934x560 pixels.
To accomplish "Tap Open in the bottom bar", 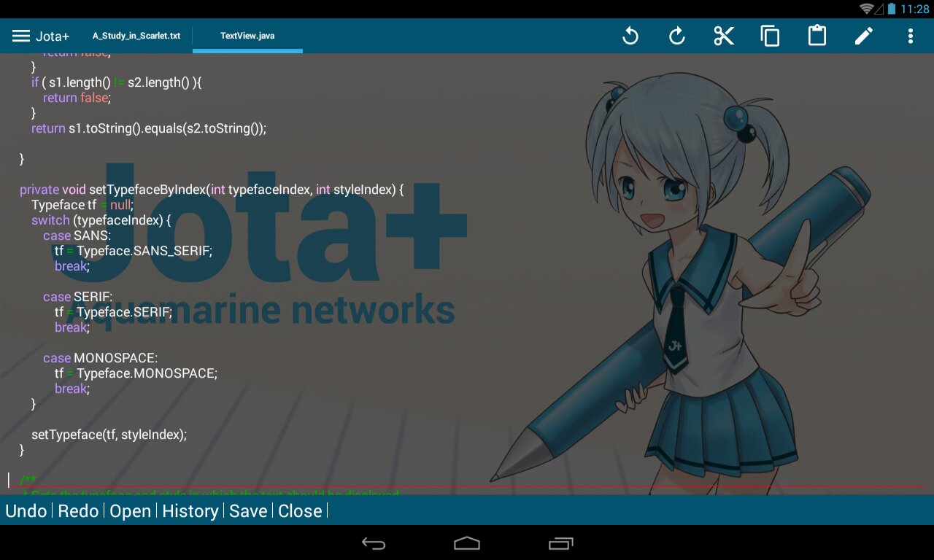I will point(131,511).
